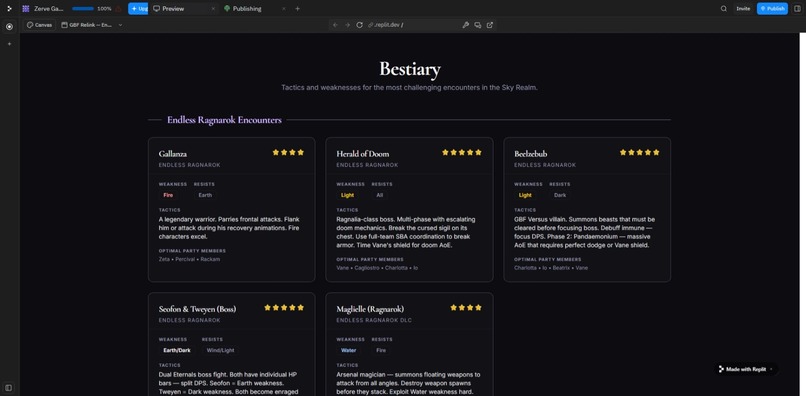806x396 pixels.
Task: Click the alert icon beside 100%
Action: 119,9
